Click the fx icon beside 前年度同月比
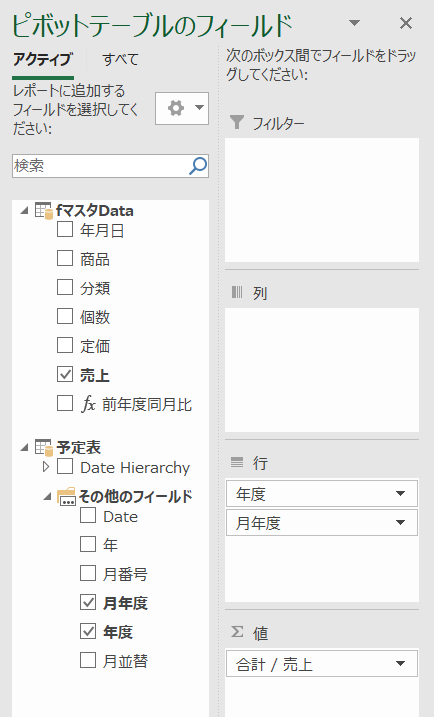 88,404
